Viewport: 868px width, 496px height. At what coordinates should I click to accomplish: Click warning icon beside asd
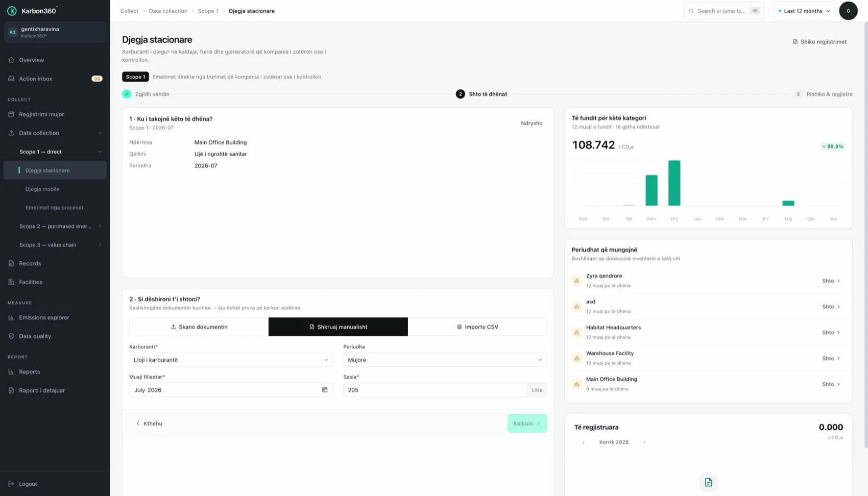(x=577, y=307)
